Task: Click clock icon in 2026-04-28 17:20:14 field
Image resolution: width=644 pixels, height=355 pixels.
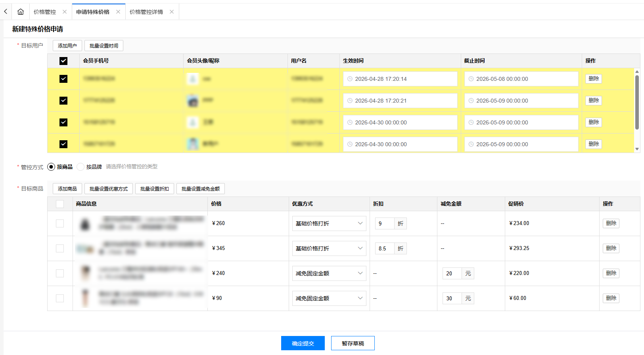Action: pos(350,79)
